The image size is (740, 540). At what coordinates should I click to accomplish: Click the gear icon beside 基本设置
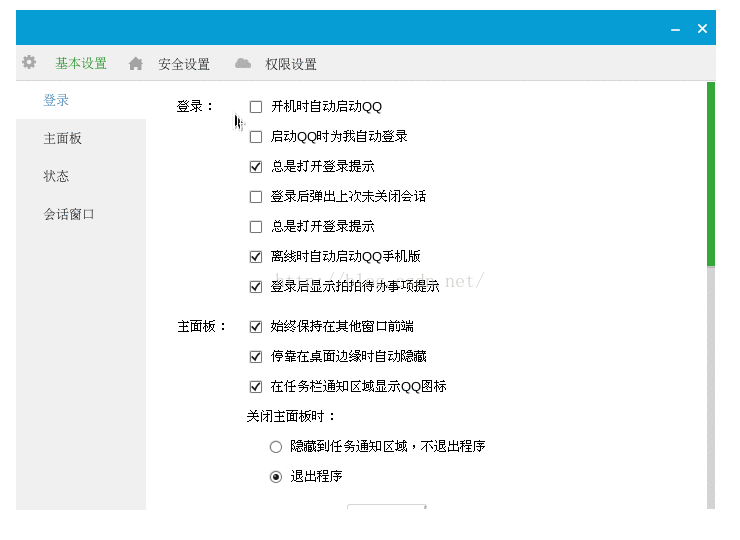(29, 62)
